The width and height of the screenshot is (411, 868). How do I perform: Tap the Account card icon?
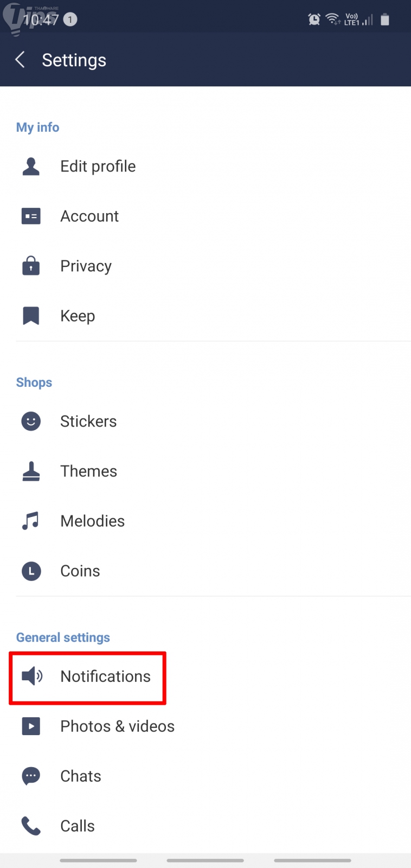[x=31, y=216]
